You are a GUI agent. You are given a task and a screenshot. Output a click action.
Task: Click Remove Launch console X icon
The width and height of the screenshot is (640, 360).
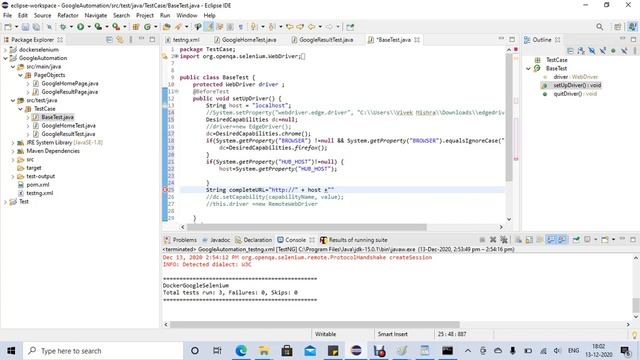click(493, 240)
